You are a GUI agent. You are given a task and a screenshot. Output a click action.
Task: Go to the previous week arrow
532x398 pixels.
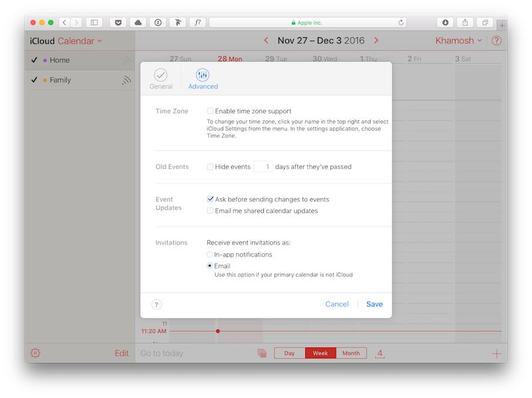tap(266, 41)
